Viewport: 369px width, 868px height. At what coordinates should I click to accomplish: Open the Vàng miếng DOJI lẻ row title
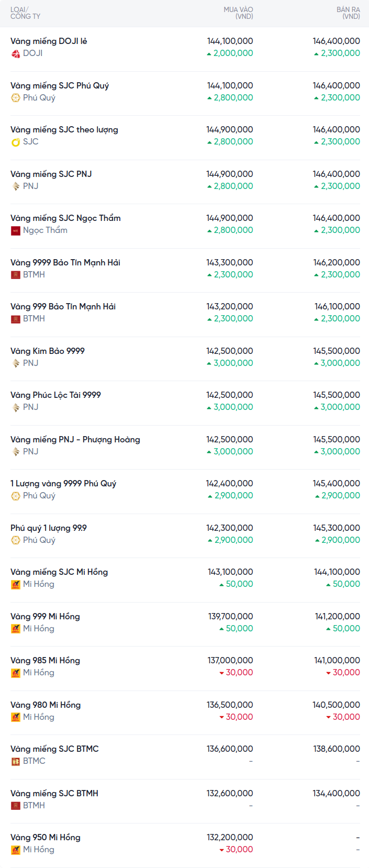pyautogui.click(x=49, y=41)
